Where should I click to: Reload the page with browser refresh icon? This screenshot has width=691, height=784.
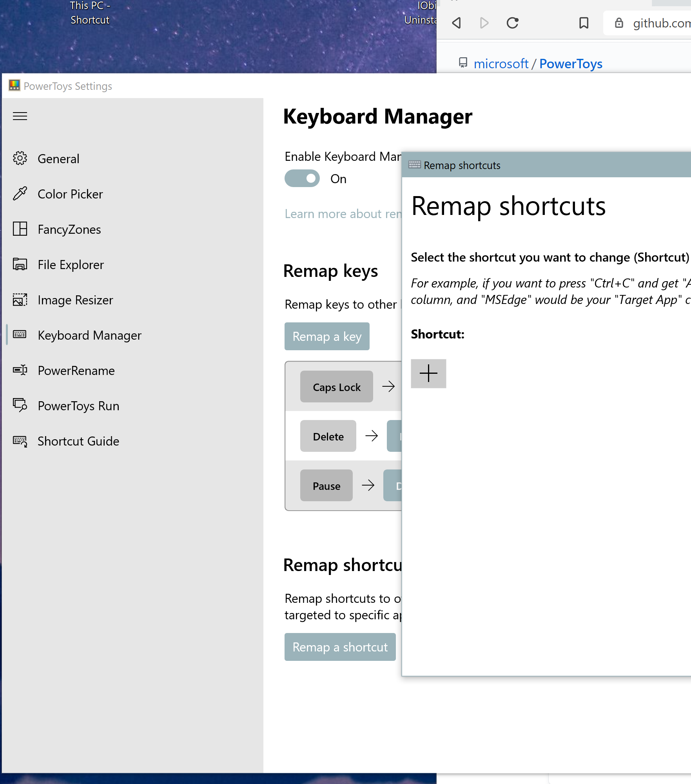click(512, 23)
